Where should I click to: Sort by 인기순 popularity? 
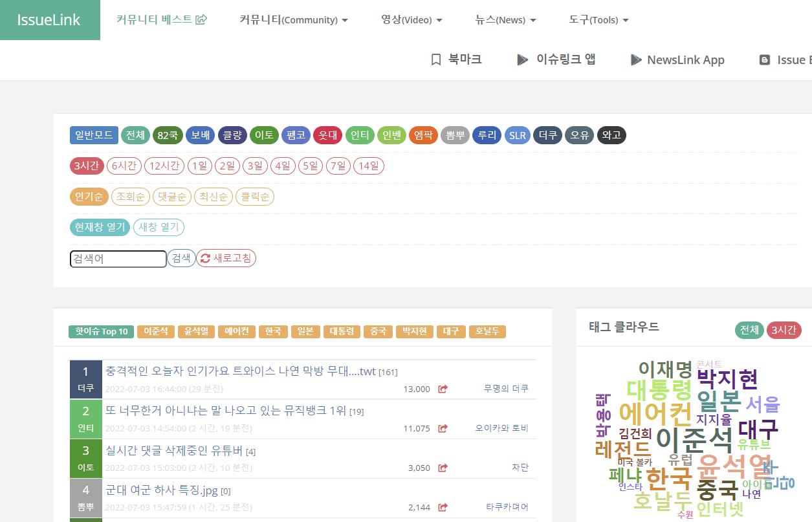[89, 197]
